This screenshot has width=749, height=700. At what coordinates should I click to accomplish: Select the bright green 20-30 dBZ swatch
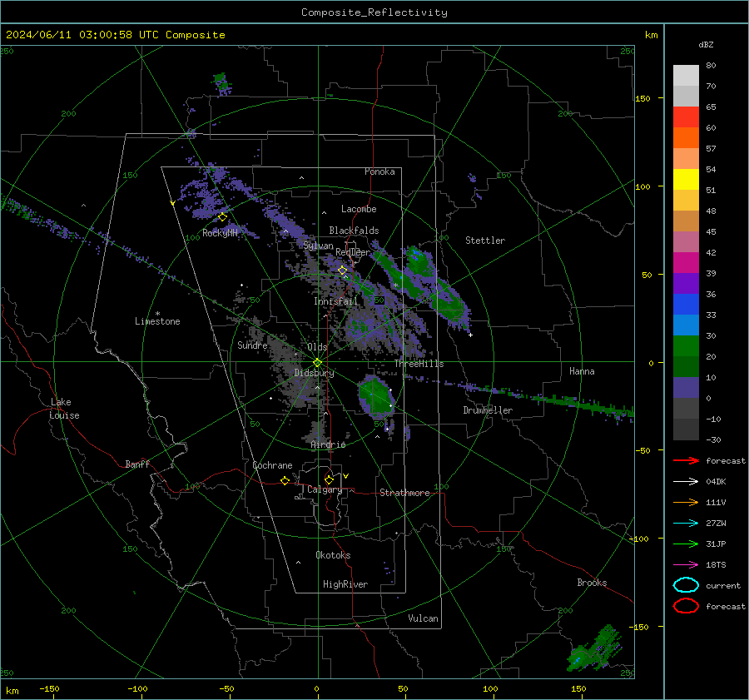click(686, 346)
